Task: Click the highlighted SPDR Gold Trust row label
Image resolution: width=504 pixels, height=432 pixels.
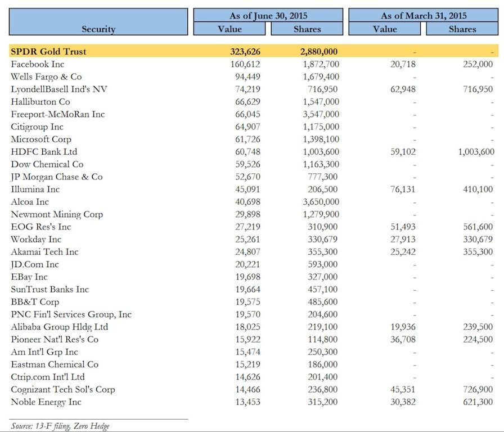Action: 48,52
